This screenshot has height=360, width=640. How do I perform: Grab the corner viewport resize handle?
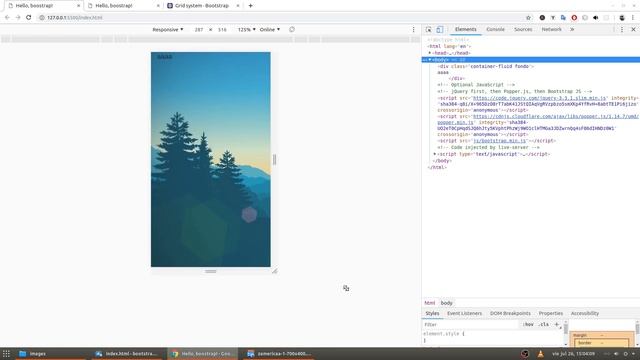pos(275,271)
